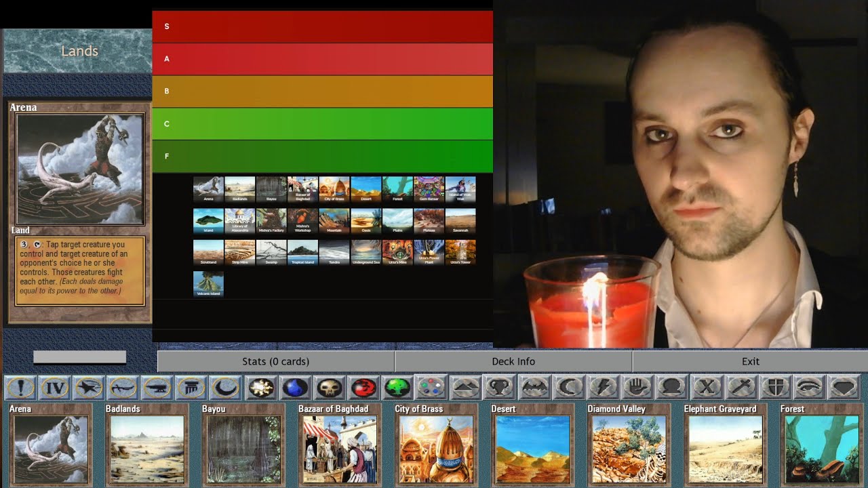The height and width of the screenshot is (488, 868).
Task: Click the Lands deck title header
Action: [79, 51]
